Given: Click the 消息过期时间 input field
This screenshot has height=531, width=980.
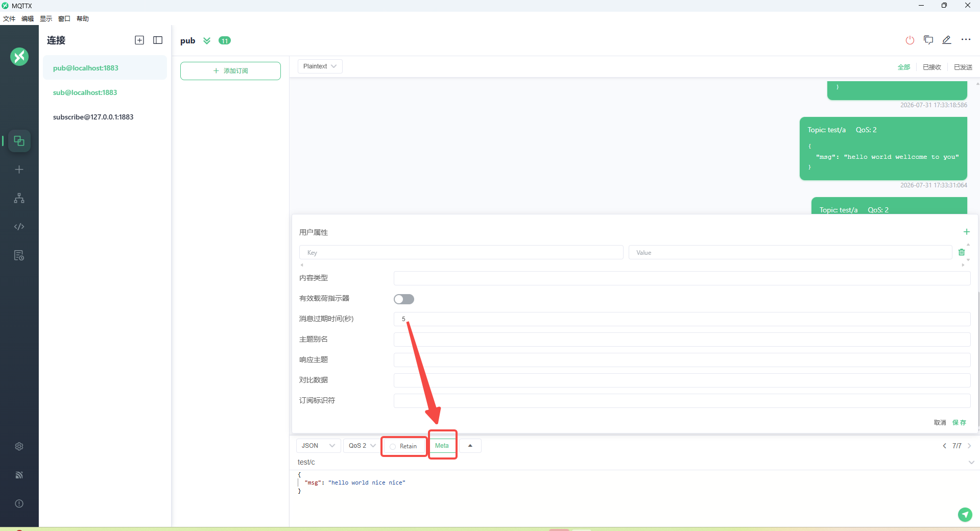Looking at the screenshot, I should tap(682, 319).
